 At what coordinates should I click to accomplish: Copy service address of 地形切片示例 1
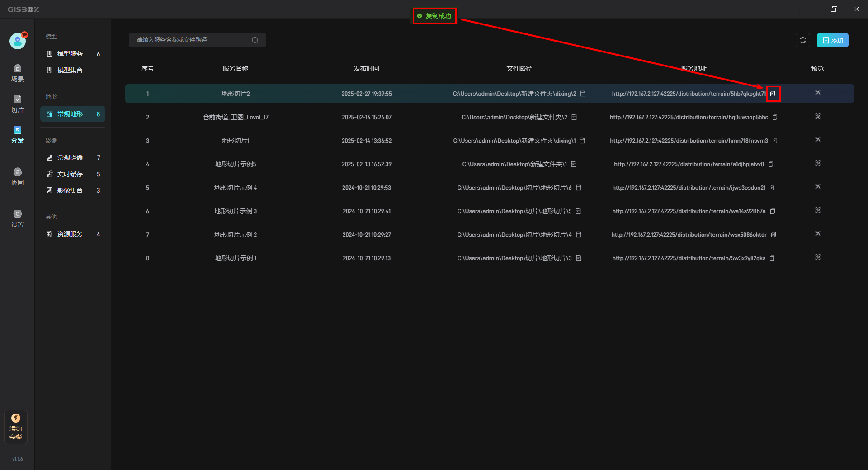point(772,258)
